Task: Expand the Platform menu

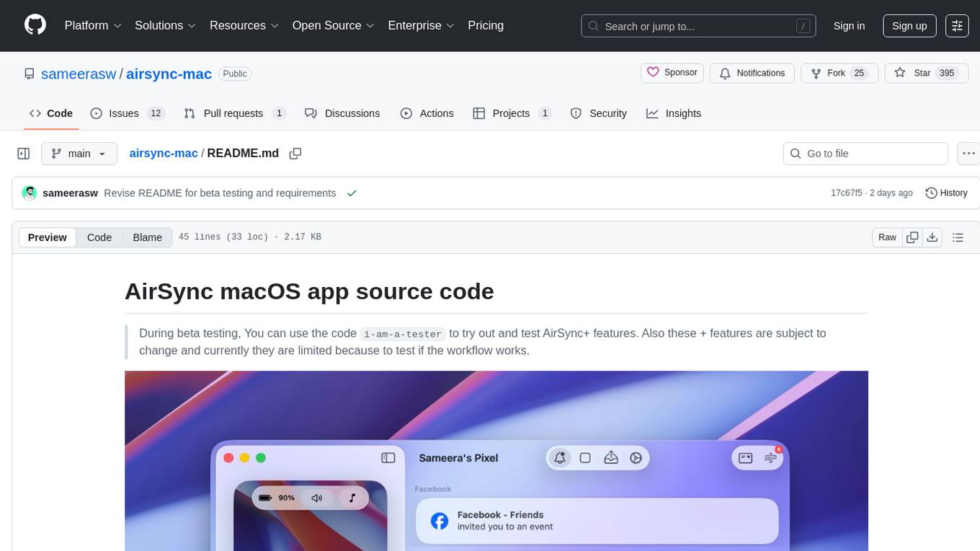Action: (93, 25)
